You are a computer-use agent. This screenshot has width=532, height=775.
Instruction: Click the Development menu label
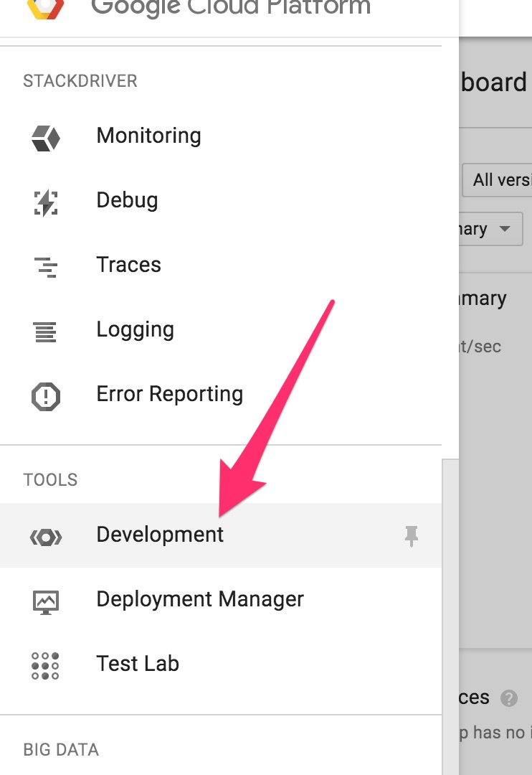click(160, 535)
